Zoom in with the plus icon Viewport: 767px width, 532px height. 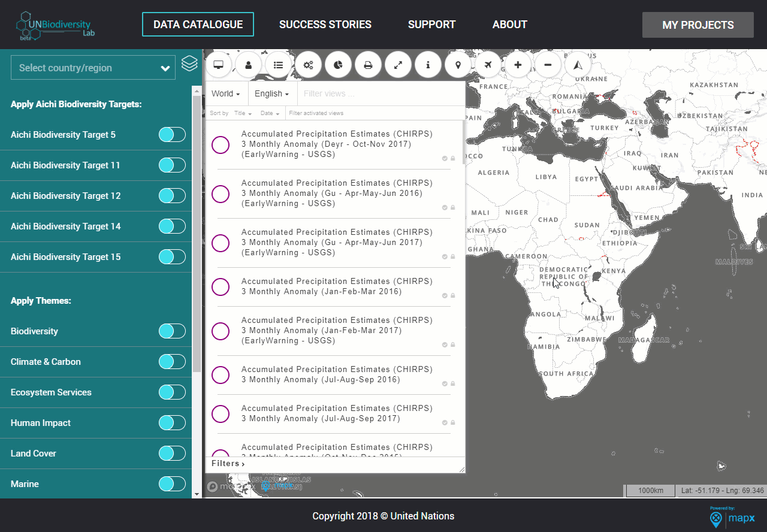(x=518, y=65)
